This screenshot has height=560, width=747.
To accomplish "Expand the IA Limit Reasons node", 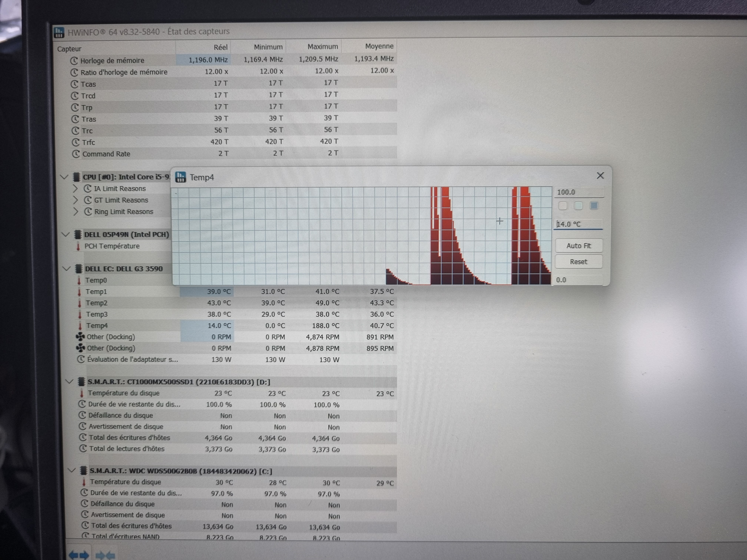I will (76, 188).
